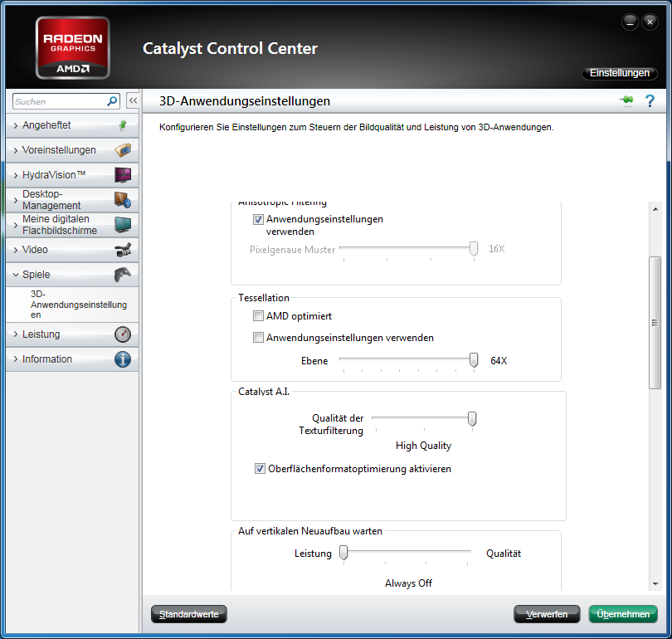Click the scroll down arrow
The width and height of the screenshot is (672, 639).
655,583
